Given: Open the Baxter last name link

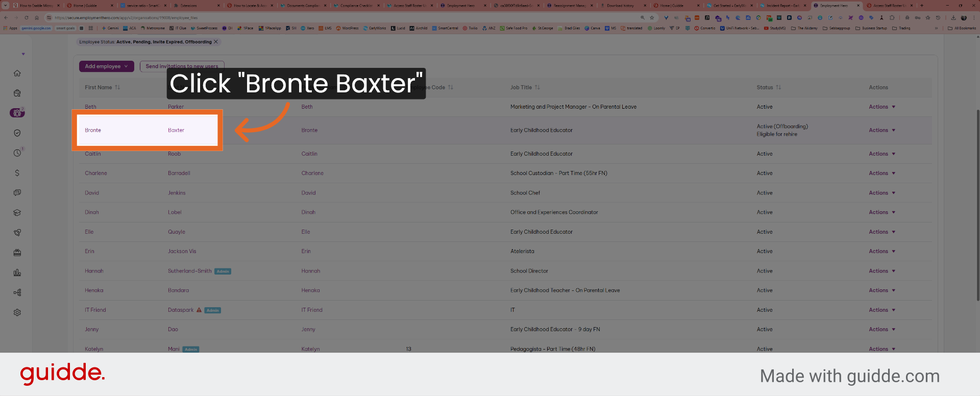Looking at the screenshot, I should click(x=176, y=130).
